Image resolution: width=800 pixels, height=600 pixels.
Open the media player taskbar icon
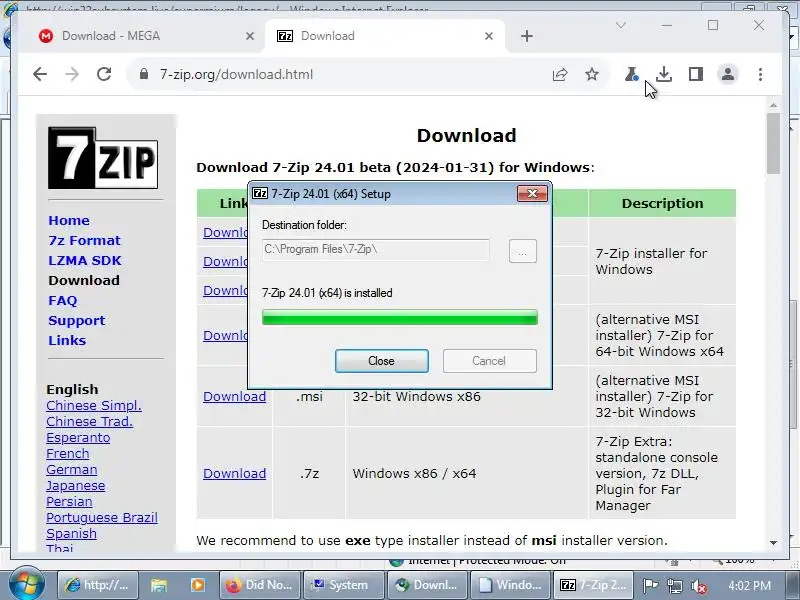tap(197, 585)
